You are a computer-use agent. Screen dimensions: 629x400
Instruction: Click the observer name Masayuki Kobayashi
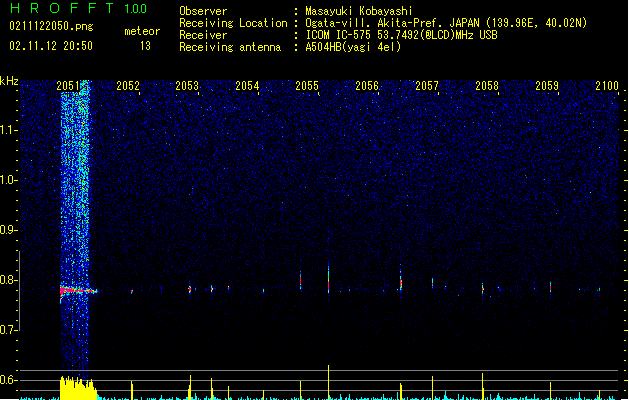click(359, 11)
